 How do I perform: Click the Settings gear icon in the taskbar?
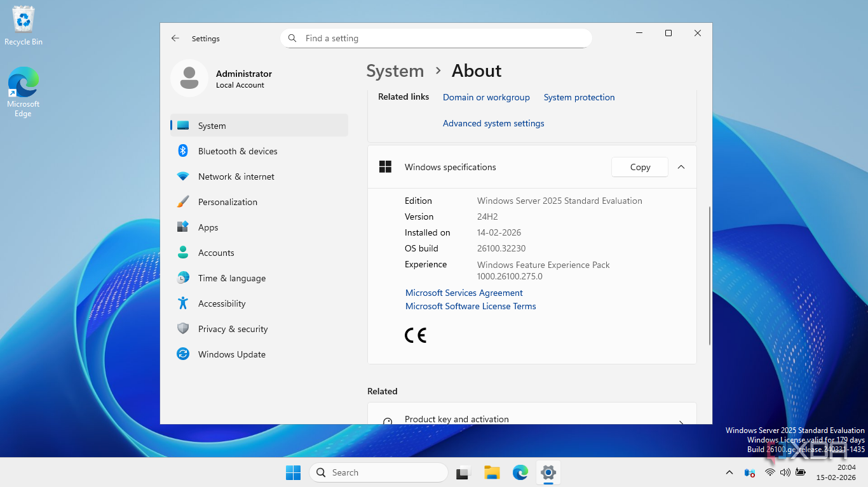coord(548,472)
